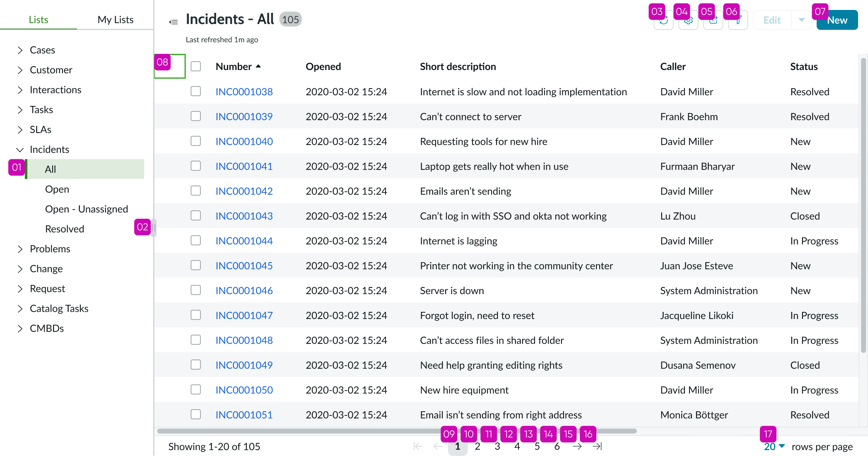Export the incident list via share icon
Screen dimensions: 868x456
pos(713,20)
